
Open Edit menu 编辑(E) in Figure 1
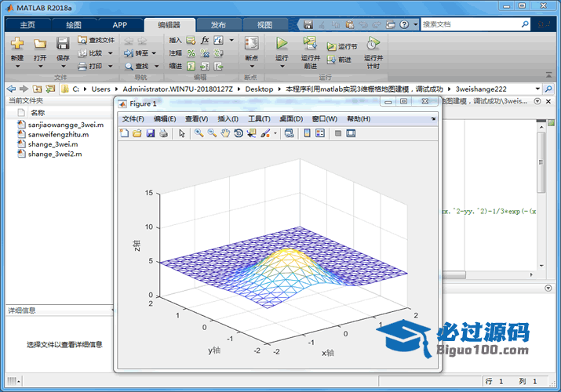tap(165, 118)
